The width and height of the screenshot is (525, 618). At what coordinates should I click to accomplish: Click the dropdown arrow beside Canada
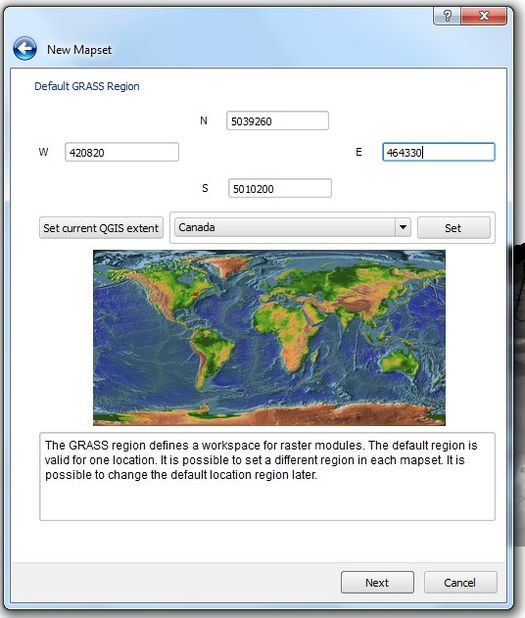pyautogui.click(x=403, y=227)
